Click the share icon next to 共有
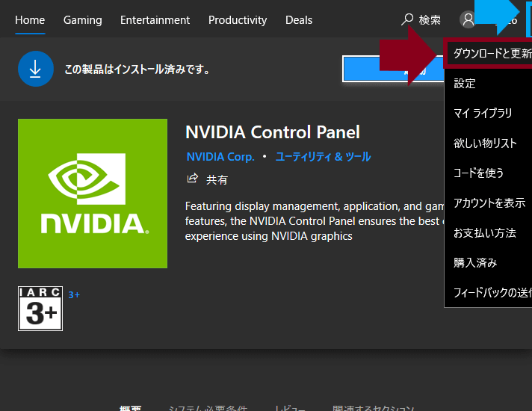This screenshot has height=411, width=532. (193, 179)
